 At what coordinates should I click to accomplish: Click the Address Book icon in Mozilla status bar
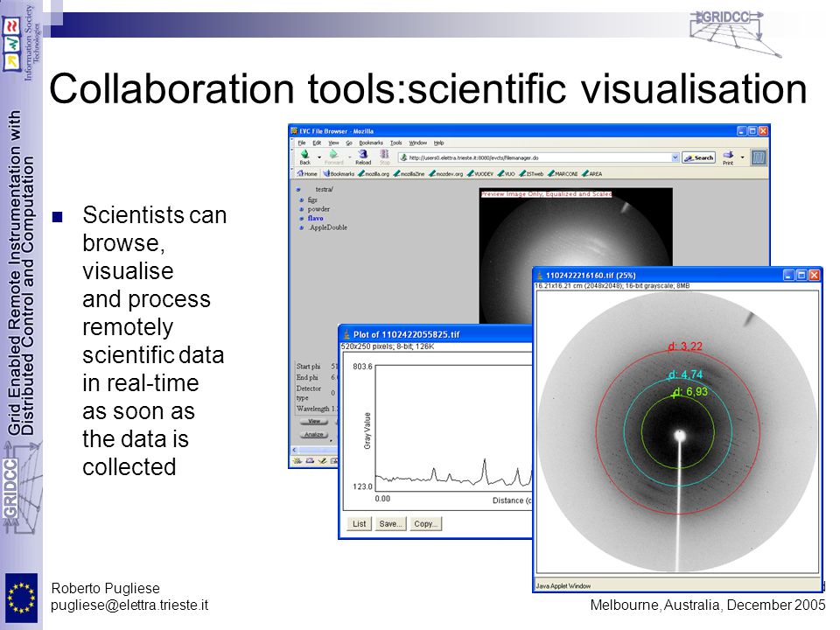point(334,461)
